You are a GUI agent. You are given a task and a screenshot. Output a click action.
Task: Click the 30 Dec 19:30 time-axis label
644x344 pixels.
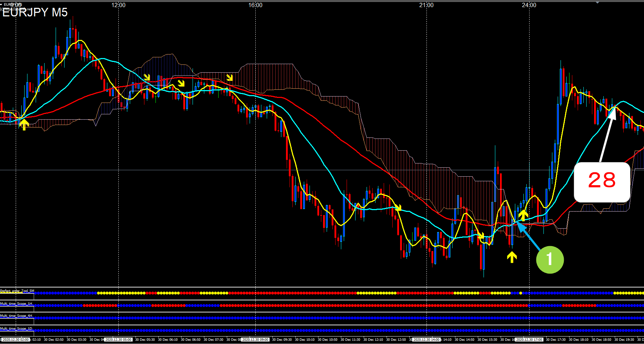click(624, 340)
